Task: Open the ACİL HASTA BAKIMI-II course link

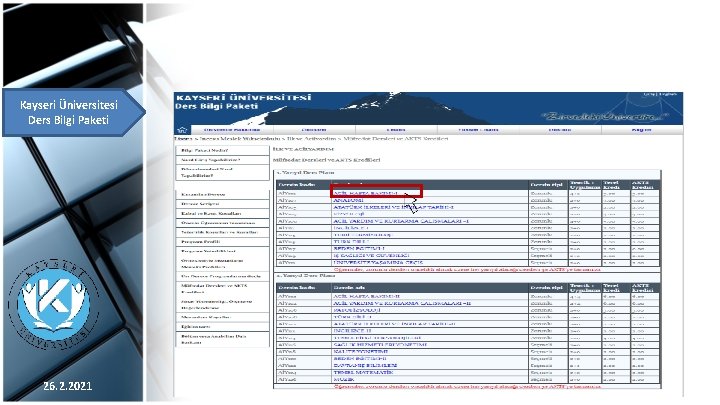Action: [366, 296]
